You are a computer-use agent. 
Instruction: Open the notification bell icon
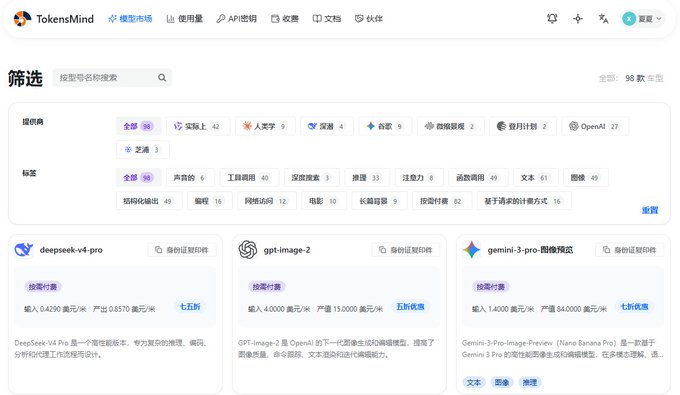[552, 19]
